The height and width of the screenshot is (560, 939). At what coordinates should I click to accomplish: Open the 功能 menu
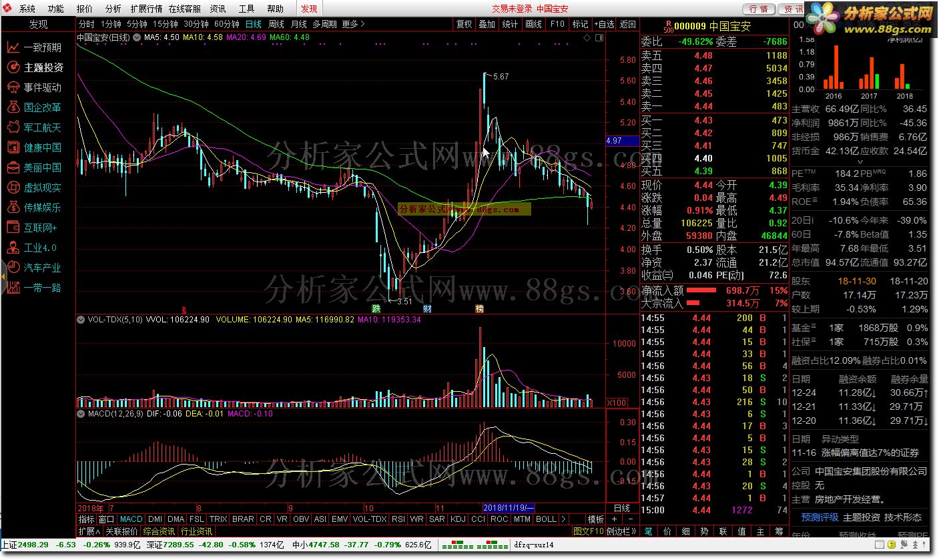pyautogui.click(x=56, y=9)
